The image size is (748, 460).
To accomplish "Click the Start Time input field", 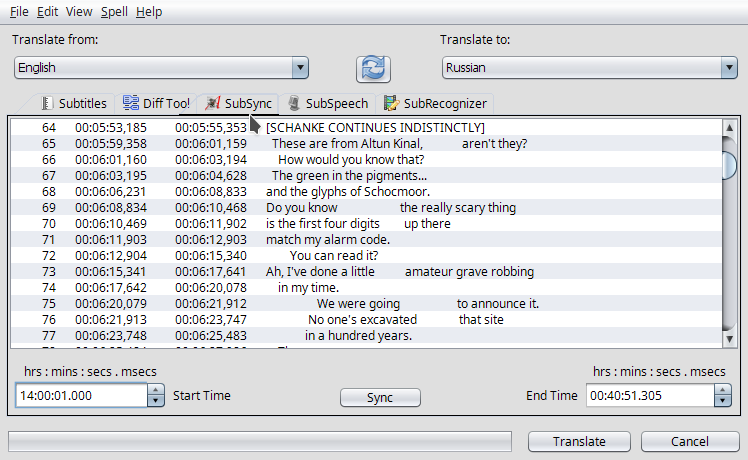I will pos(82,396).
